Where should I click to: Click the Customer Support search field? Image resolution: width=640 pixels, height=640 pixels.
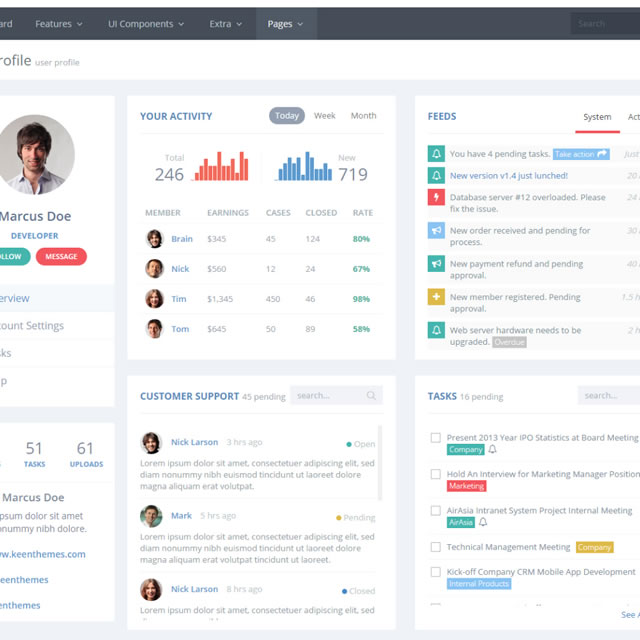click(336, 395)
